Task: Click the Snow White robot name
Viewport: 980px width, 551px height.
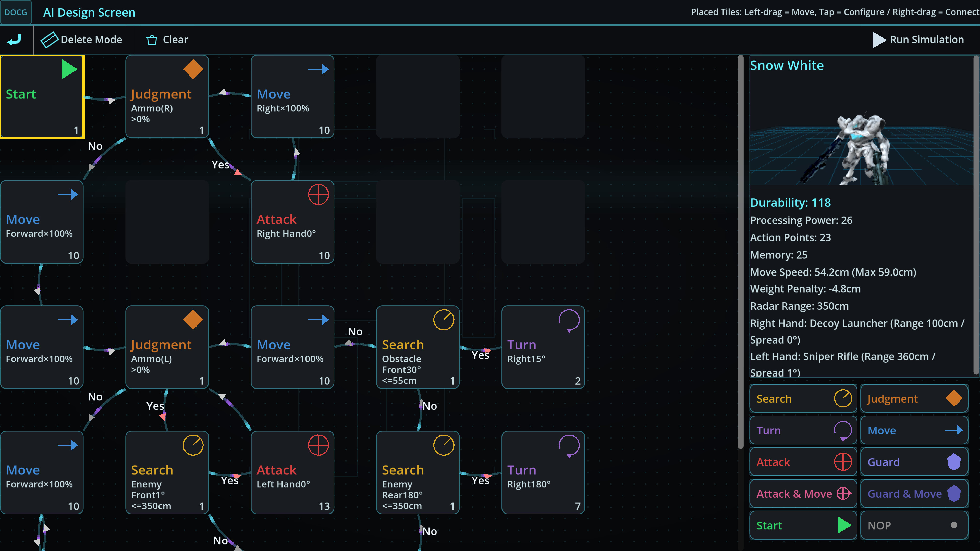Action: click(x=787, y=65)
